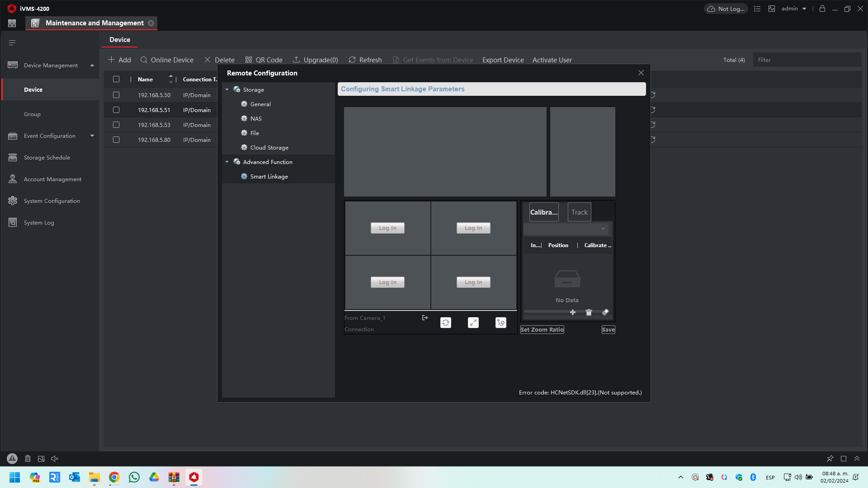Expand the Event Configuration sidebar section
868x488 pixels.
point(92,136)
